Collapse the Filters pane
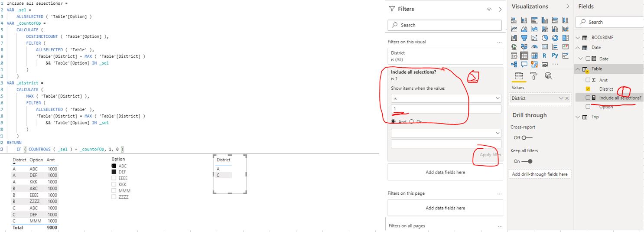 coord(500,9)
